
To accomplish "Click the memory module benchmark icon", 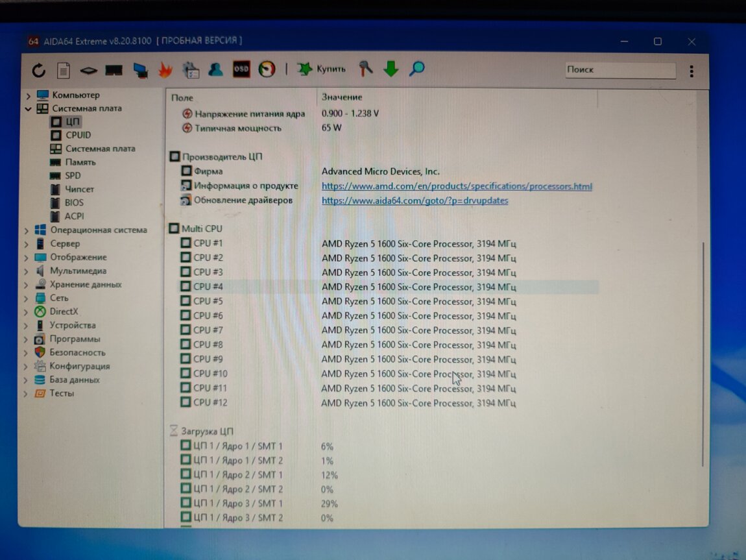I will (114, 70).
